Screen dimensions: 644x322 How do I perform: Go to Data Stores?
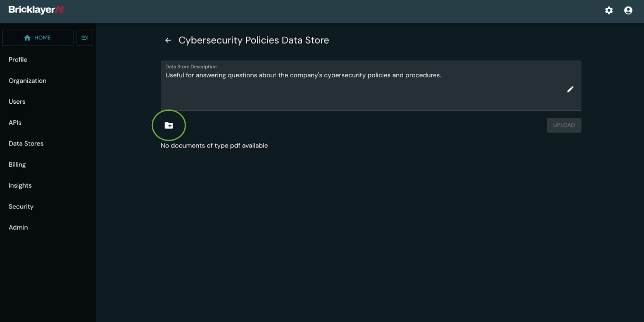[26, 143]
